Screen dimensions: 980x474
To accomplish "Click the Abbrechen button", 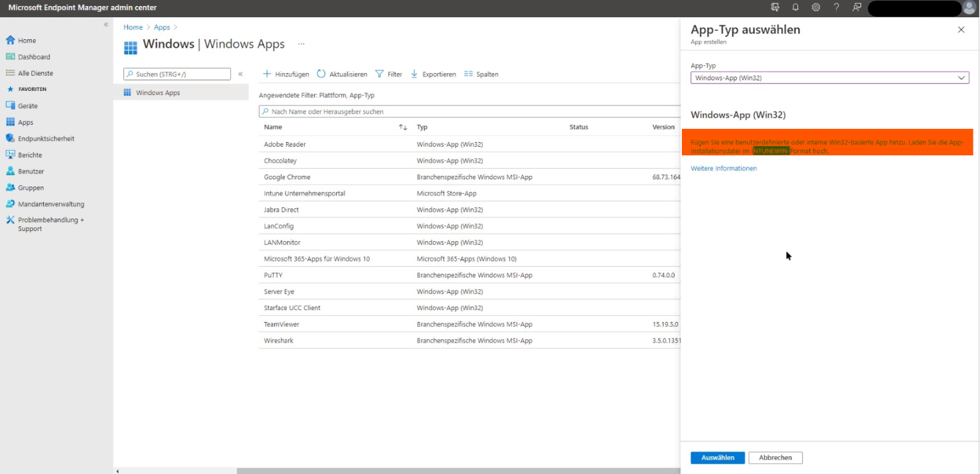I will click(x=776, y=458).
